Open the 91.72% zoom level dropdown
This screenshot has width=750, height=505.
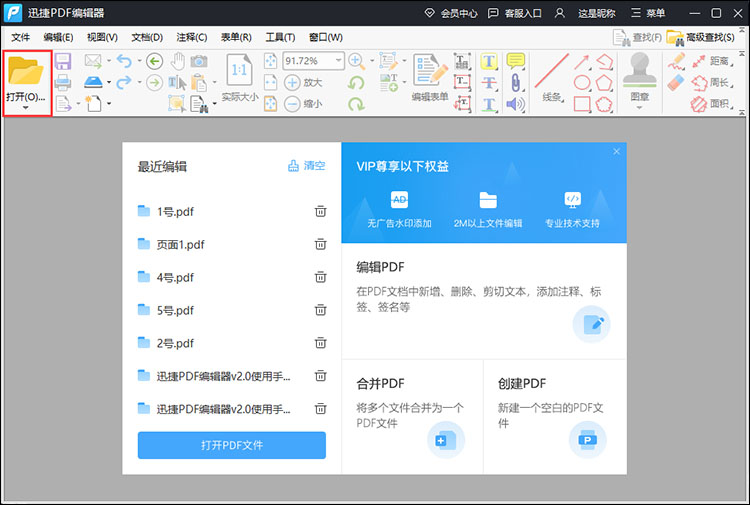tap(339, 61)
